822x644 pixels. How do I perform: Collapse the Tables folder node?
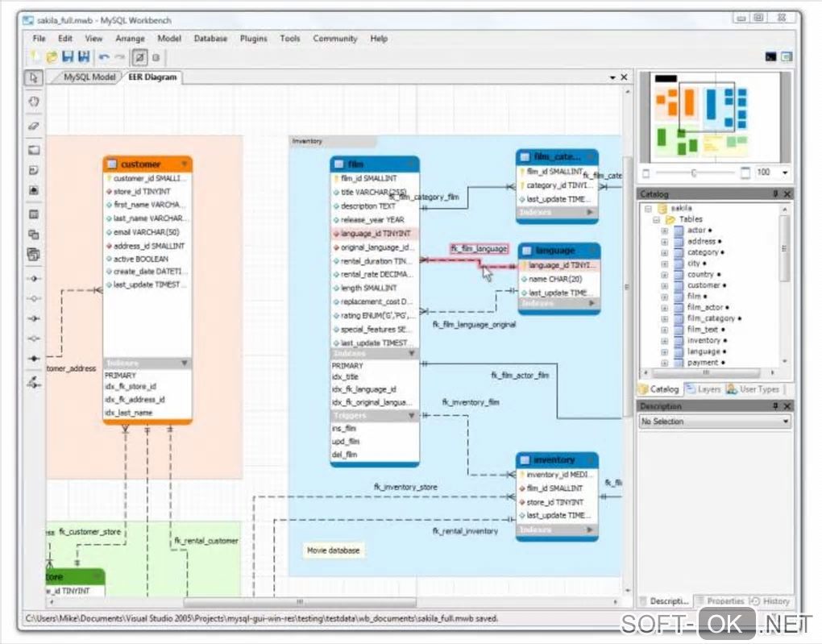tap(656, 220)
